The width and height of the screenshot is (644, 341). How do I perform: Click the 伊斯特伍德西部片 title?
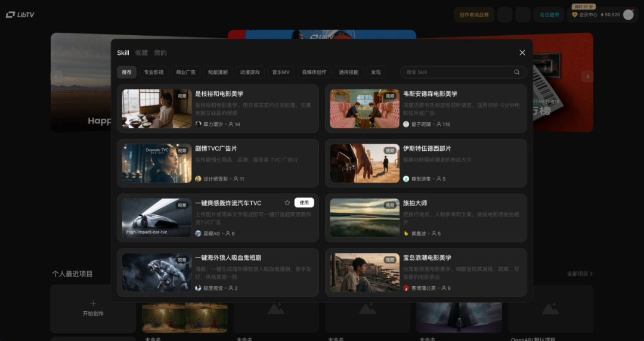tap(427, 148)
